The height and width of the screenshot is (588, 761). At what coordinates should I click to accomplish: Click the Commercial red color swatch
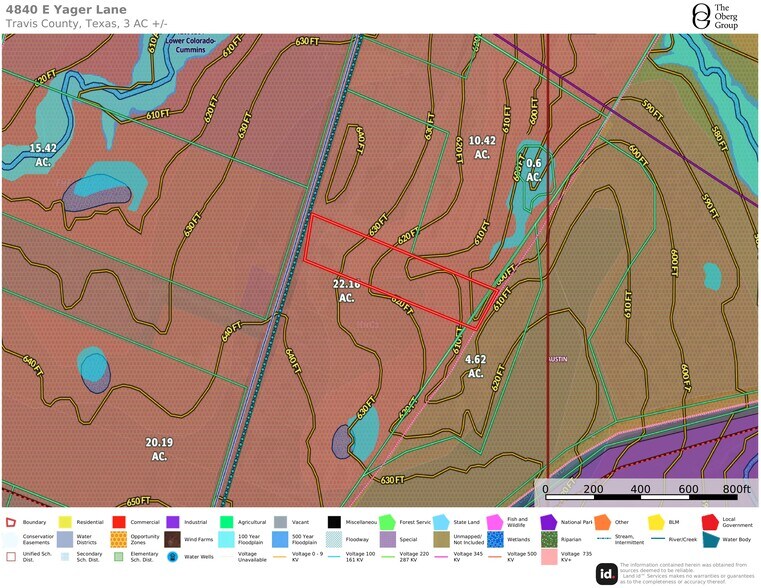click(119, 522)
